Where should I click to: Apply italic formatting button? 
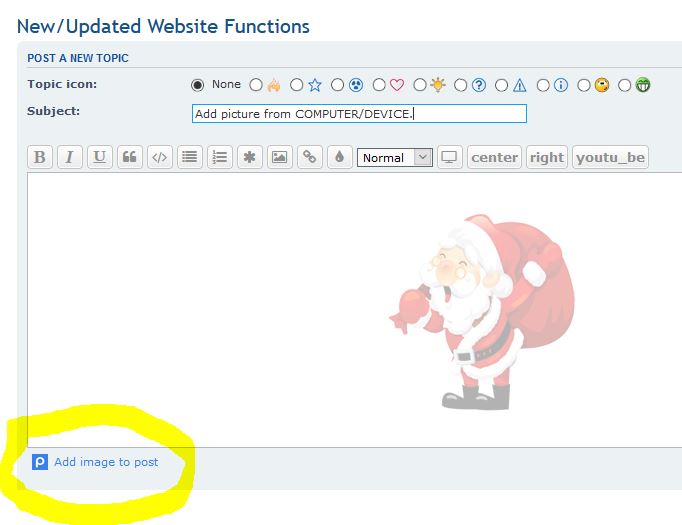tap(70, 157)
